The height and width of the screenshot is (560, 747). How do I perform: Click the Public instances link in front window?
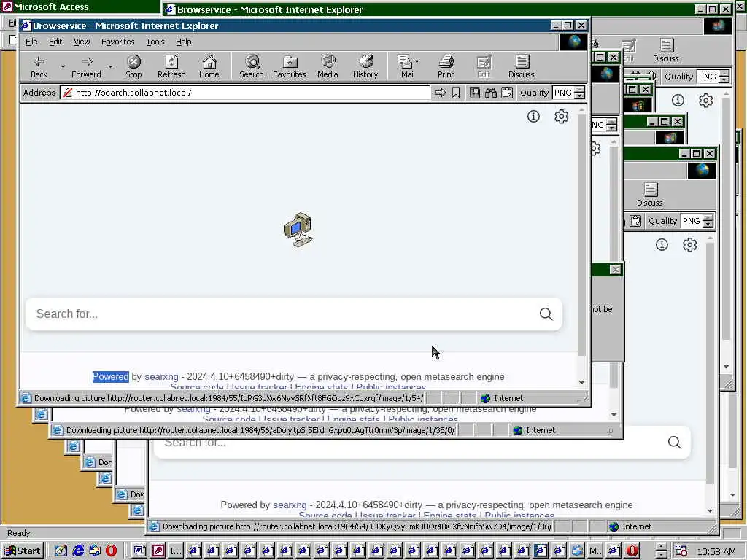pos(391,387)
